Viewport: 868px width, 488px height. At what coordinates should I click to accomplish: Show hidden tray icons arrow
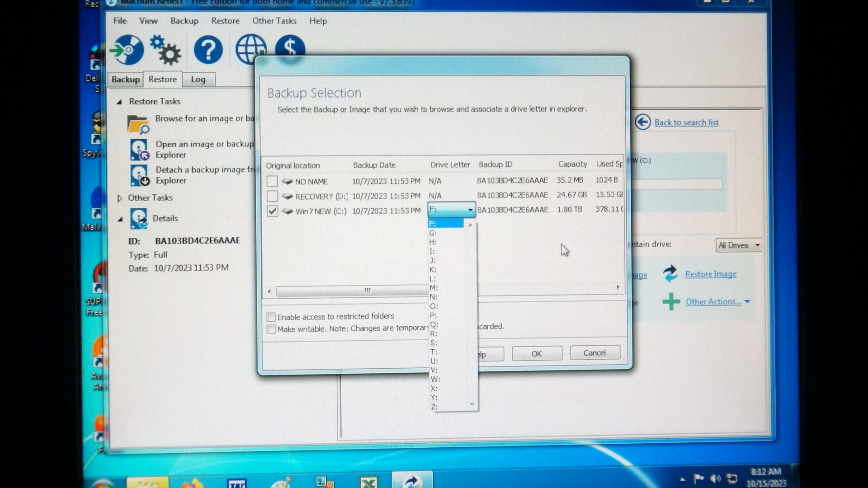(x=683, y=479)
